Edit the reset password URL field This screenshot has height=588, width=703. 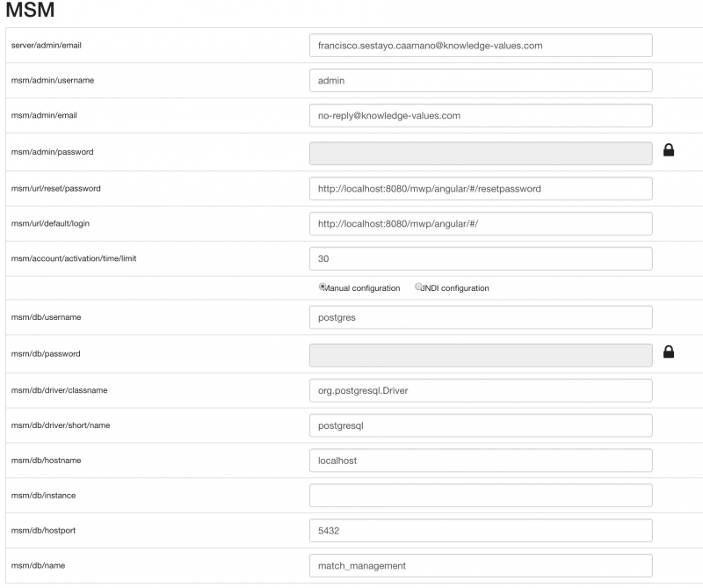pyautogui.click(x=481, y=188)
